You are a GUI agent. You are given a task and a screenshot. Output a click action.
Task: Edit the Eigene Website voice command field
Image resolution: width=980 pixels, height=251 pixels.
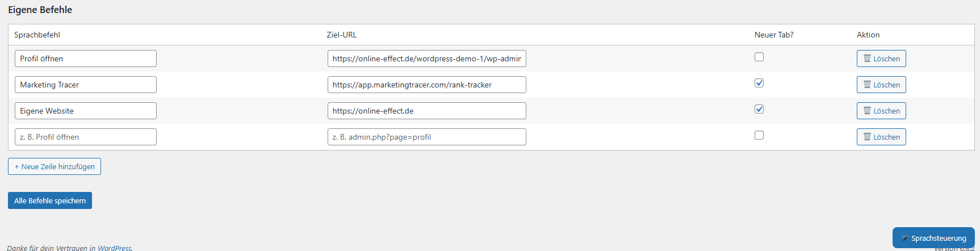[86, 111]
